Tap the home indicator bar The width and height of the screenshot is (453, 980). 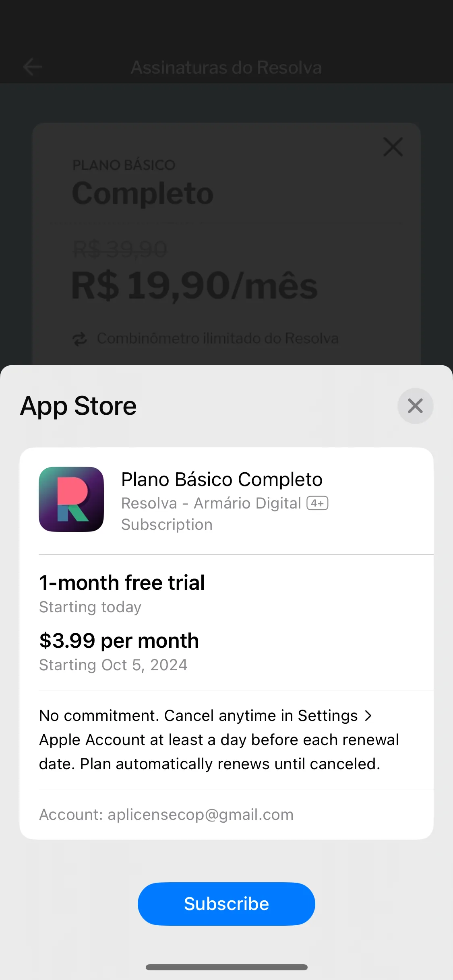click(226, 967)
